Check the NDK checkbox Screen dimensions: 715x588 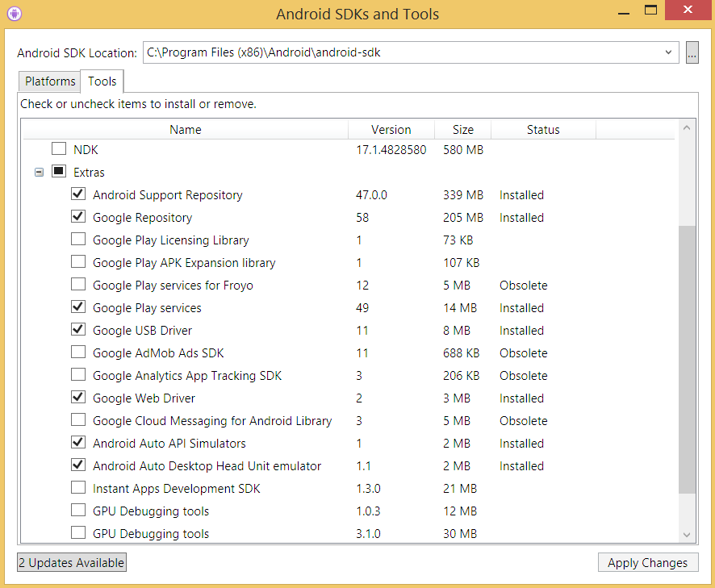tap(59, 149)
